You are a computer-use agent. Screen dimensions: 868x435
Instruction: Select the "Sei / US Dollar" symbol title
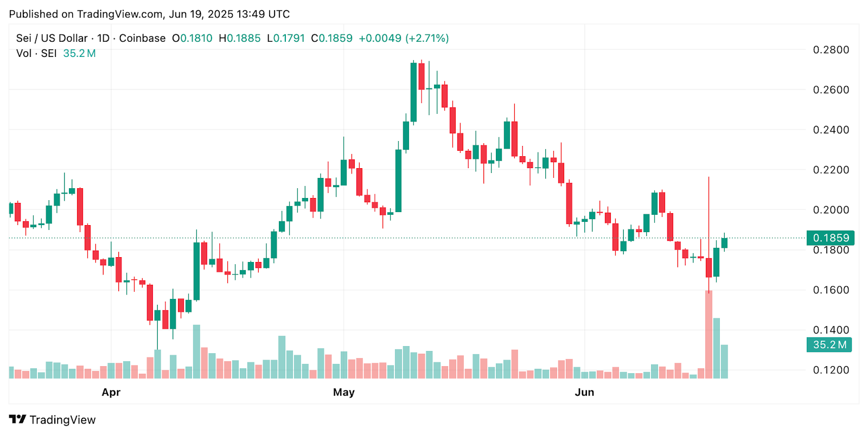point(52,38)
